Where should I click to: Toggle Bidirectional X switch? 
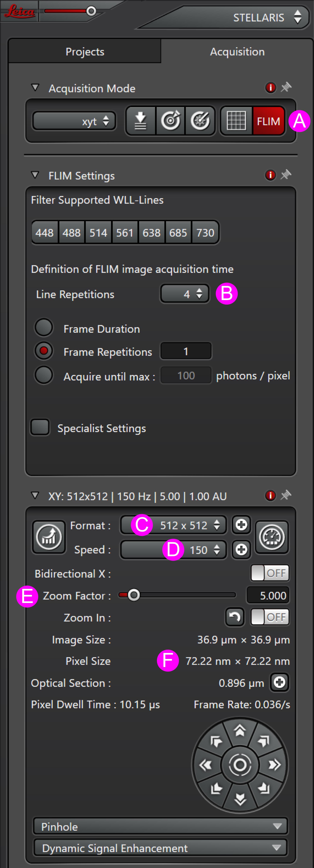pos(270,573)
